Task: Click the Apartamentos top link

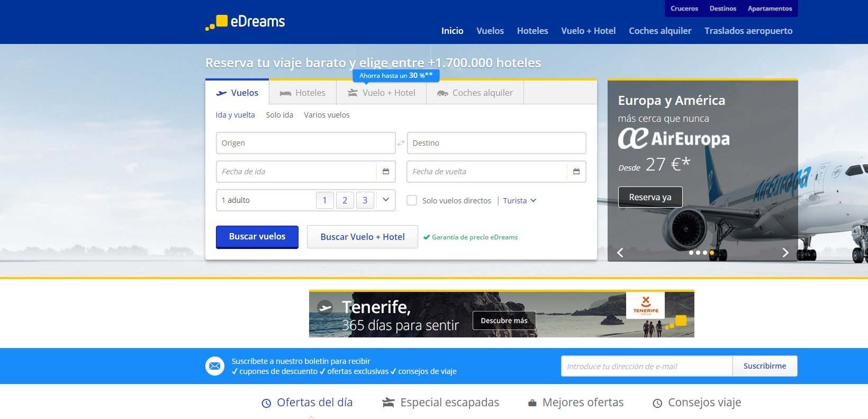Action: [770, 8]
